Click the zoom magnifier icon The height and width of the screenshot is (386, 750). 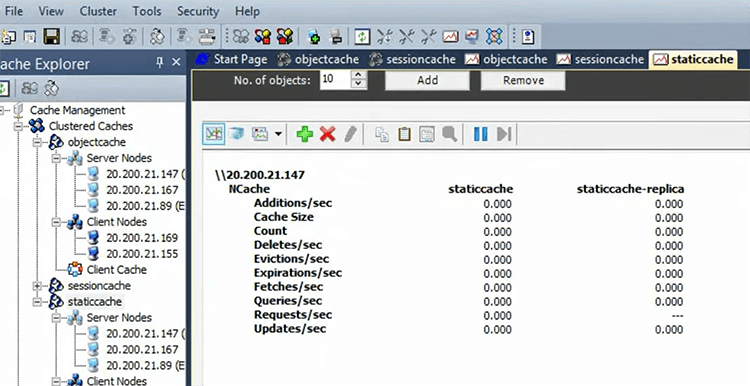coord(449,134)
